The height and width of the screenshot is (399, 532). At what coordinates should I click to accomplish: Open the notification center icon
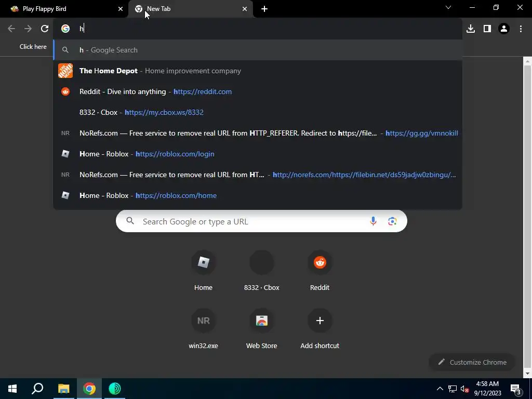[516, 389]
